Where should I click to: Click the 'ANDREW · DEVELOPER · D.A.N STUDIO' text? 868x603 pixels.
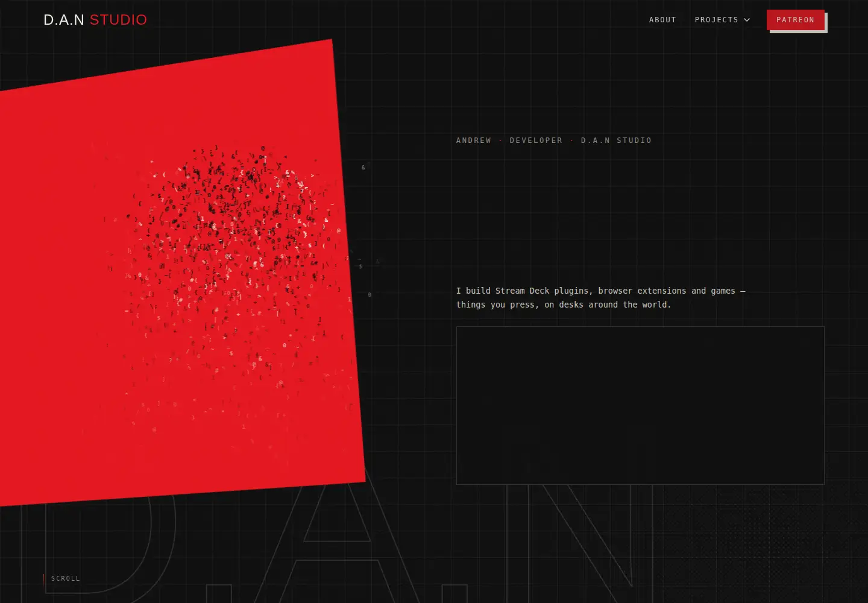click(553, 140)
